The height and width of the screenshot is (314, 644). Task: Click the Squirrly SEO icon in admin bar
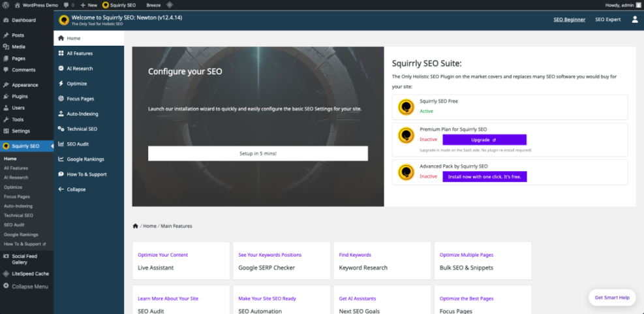[106, 5]
